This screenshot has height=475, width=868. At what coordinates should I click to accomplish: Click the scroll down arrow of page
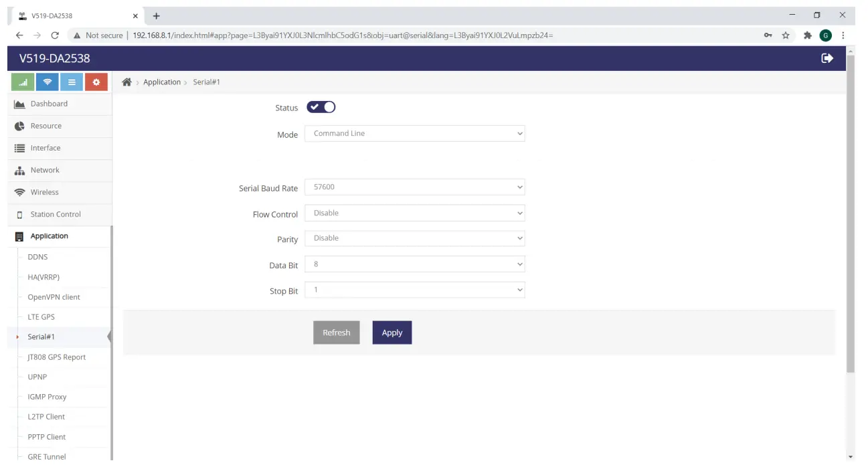click(851, 457)
